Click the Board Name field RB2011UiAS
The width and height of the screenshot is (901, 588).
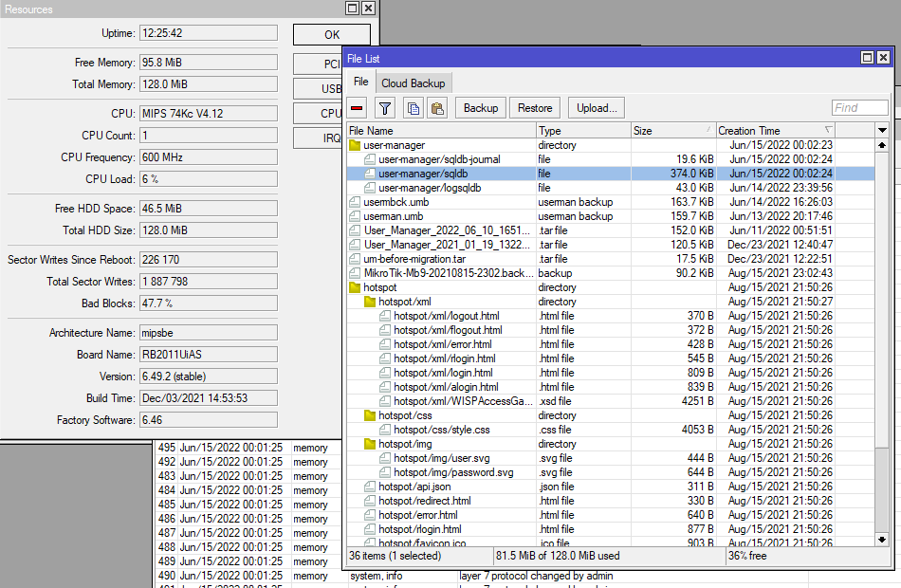coord(209,355)
